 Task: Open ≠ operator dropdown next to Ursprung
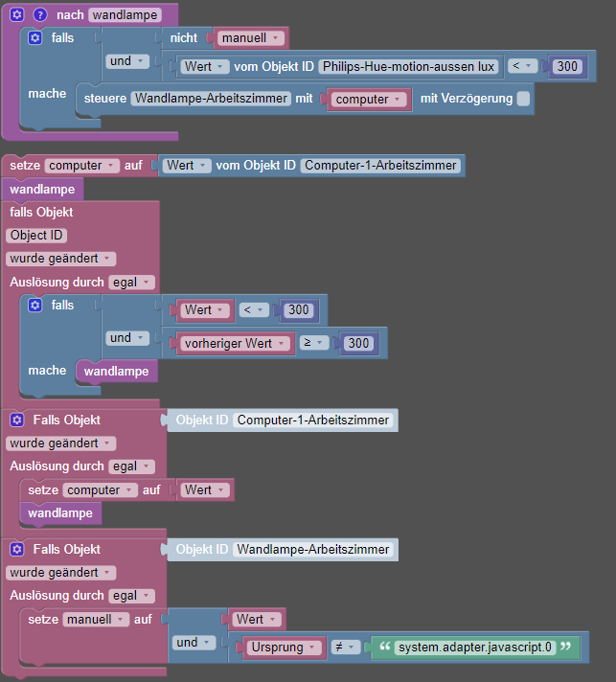click(346, 647)
